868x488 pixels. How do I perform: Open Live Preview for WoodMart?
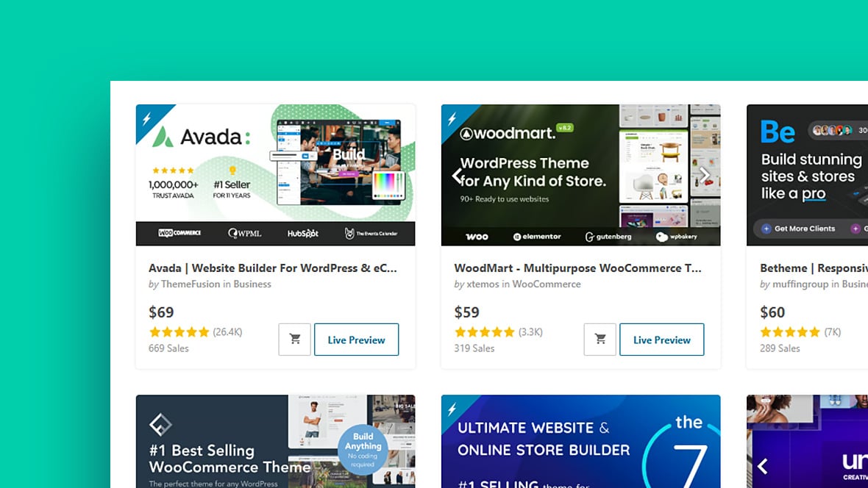(661, 339)
